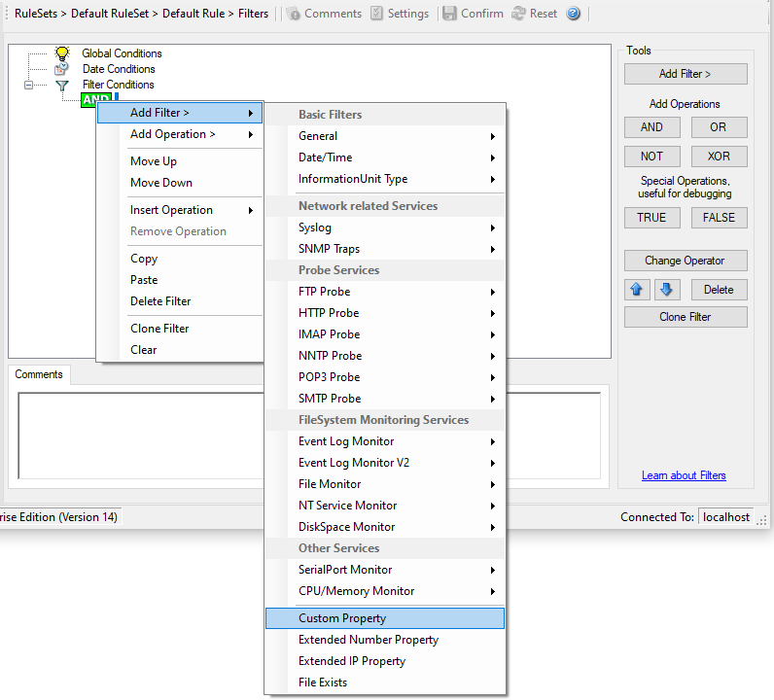
Task: Select the Global Conditions lightbulb icon
Action: coord(62,53)
